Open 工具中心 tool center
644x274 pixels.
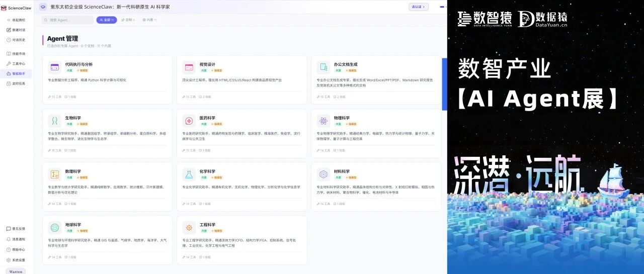coord(16,64)
